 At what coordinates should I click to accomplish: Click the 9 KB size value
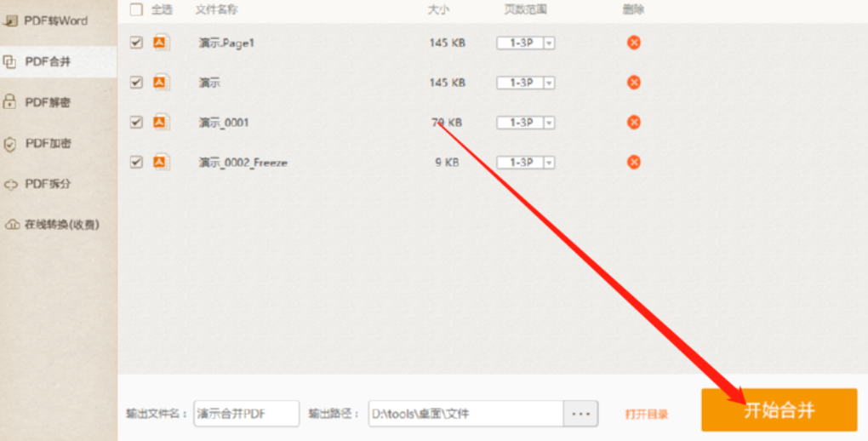[447, 163]
